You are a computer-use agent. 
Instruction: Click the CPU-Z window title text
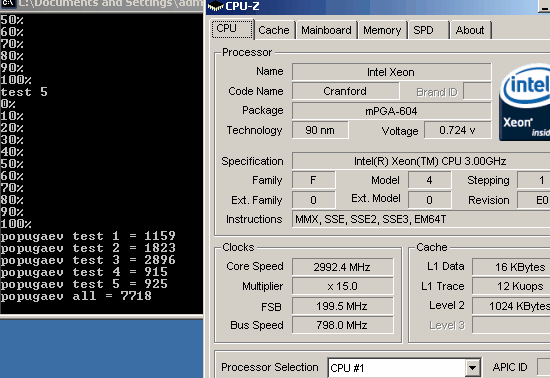[x=242, y=6]
